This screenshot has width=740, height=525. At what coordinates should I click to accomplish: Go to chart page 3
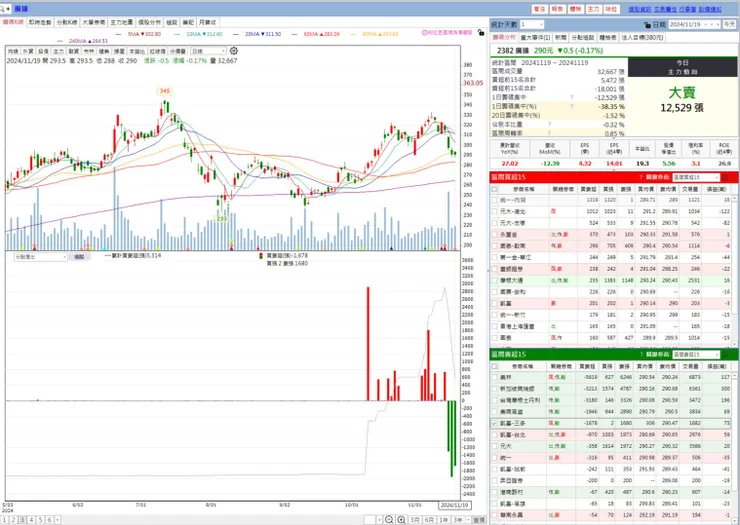pyautogui.click(x=22, y=520)
